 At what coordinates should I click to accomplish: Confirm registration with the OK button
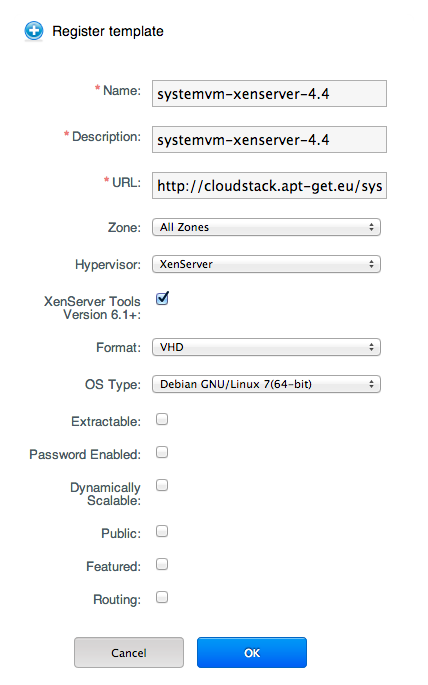252,653
